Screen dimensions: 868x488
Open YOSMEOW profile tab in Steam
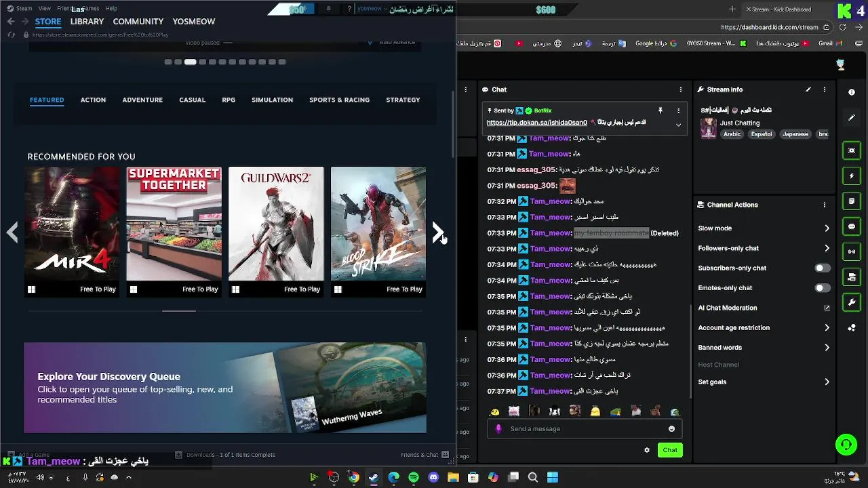pyautogui.click(x=194, y=22)
